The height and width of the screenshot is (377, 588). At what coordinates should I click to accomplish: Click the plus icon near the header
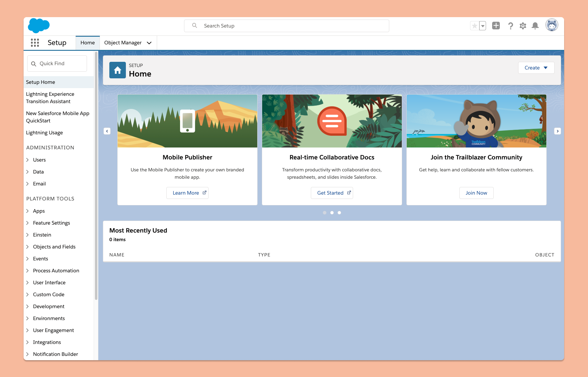[x=496, y=26]
